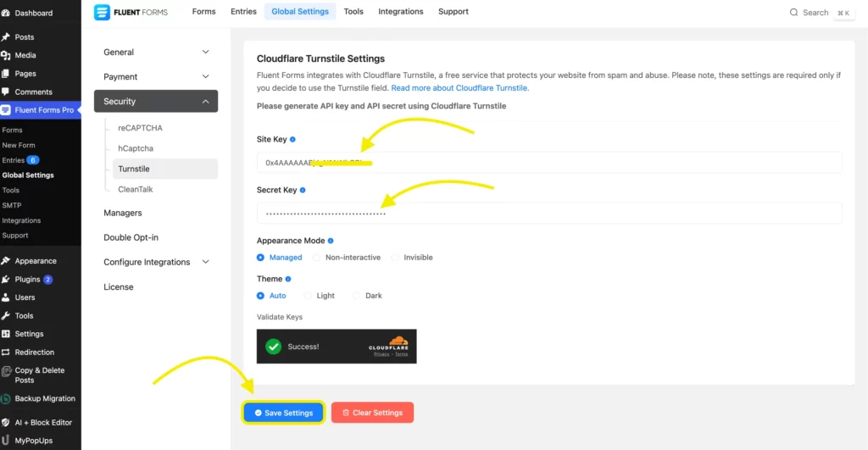
Task: Open the Turnstile security settings
Action: (165, 169)
